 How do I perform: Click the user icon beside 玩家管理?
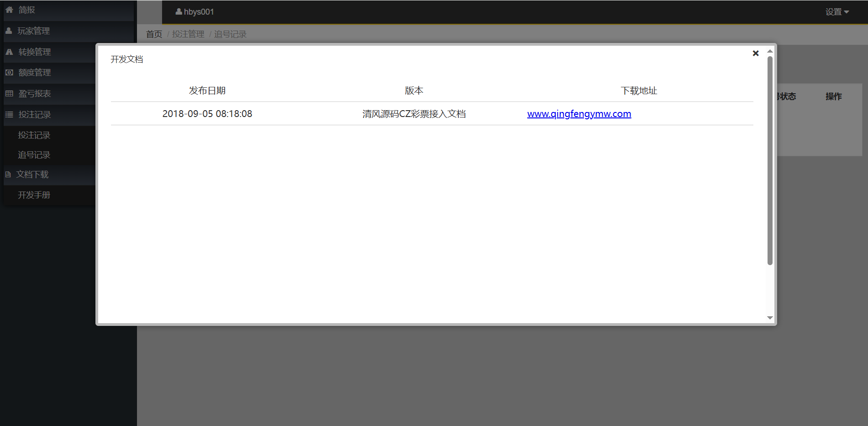9,31
